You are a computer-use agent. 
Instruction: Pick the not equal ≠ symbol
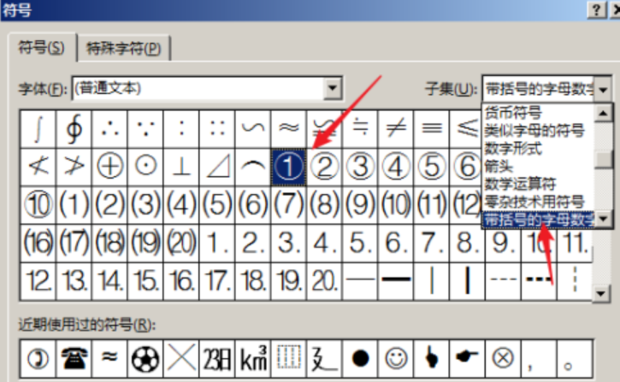coord(395,129)
